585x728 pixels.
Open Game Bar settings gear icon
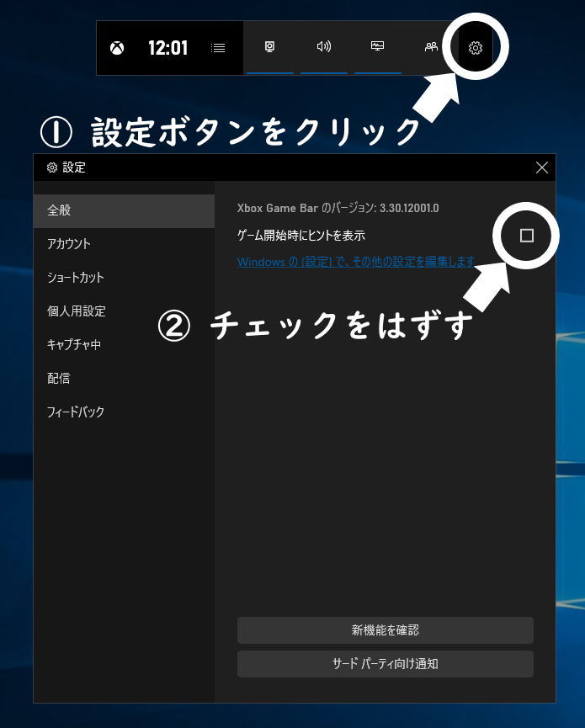475,47
